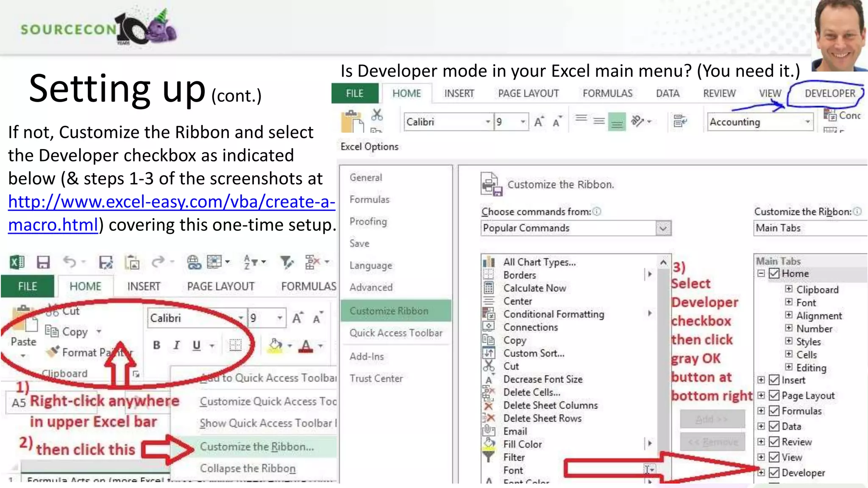Select Collapse the Ribbon menu item
868x488 pixels.
[248, 468]
